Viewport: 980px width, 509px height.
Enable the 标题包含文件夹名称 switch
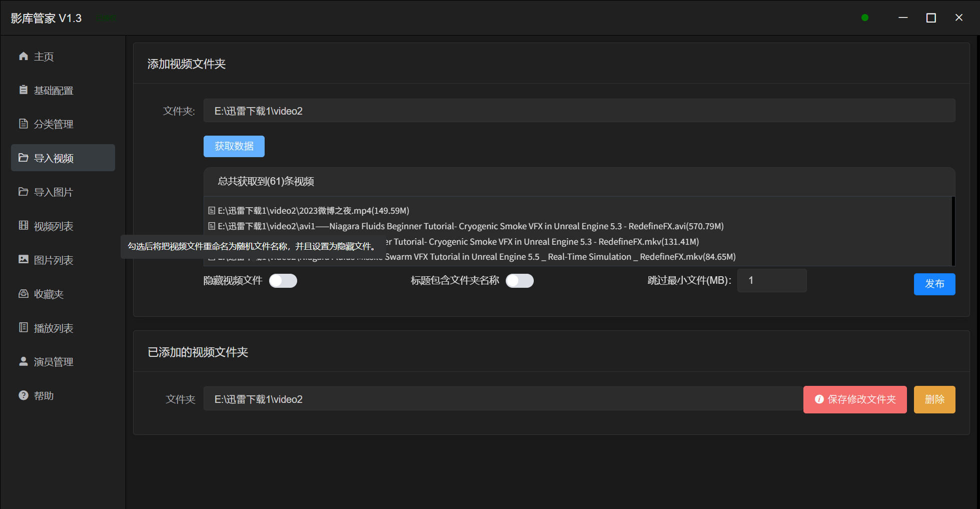point(519,281)
